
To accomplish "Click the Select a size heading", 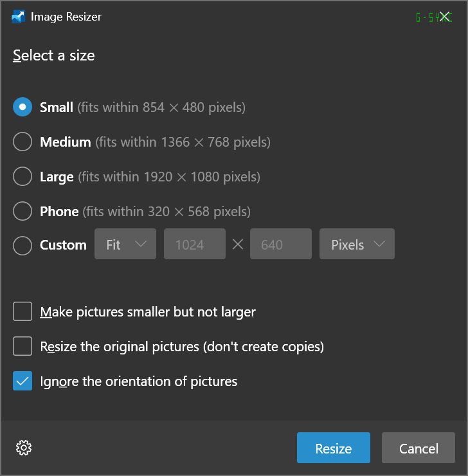I will [54, 55].
